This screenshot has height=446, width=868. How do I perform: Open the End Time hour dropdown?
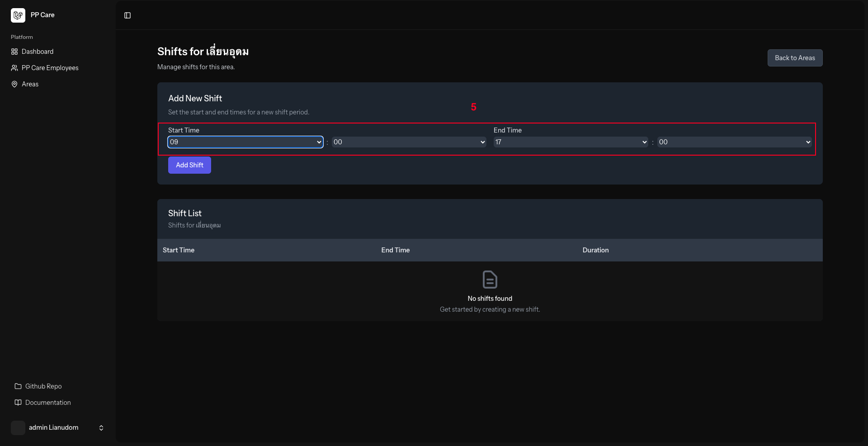click(571, 142)
